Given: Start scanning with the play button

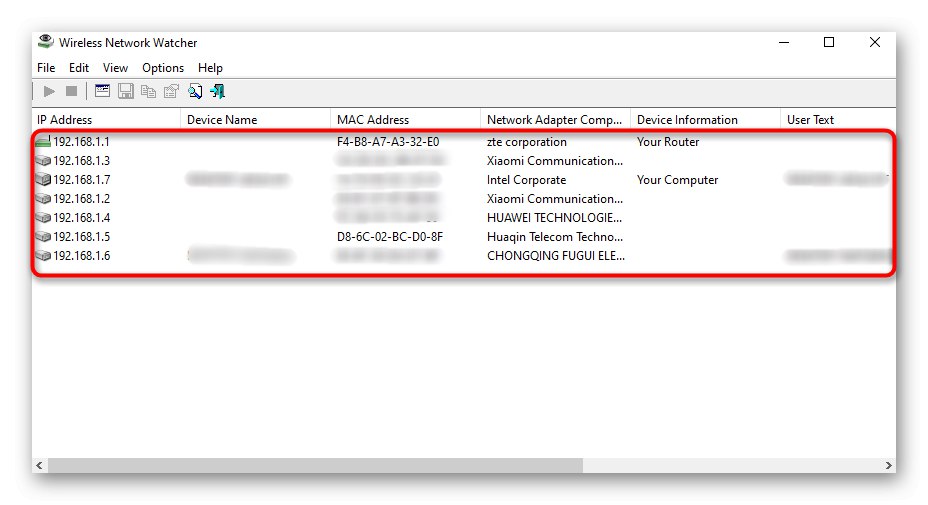Looking at the screenshot, I should point(49,91).
